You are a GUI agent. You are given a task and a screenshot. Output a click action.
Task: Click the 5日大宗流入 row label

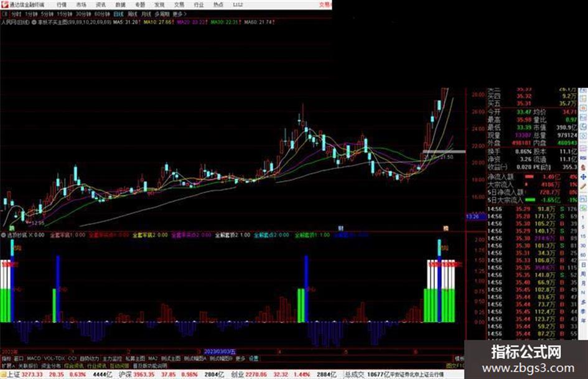pyautogui.click(x=505, y=200)
